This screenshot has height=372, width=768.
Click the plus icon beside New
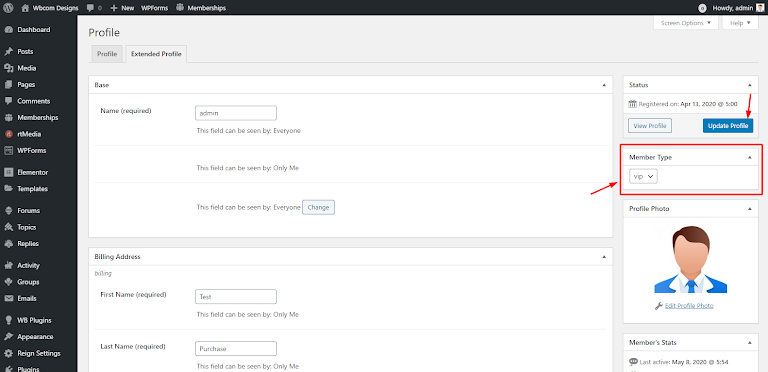(114, 8)
